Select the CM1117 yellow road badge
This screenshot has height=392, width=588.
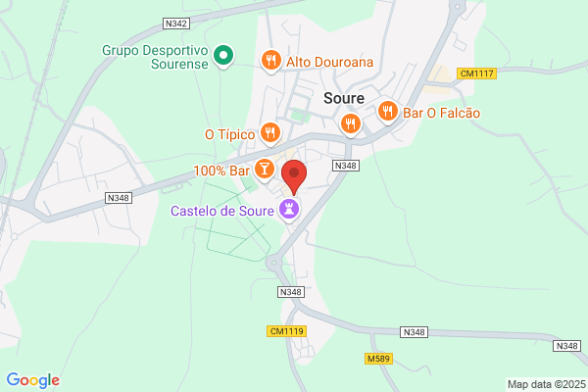point(476,73)
